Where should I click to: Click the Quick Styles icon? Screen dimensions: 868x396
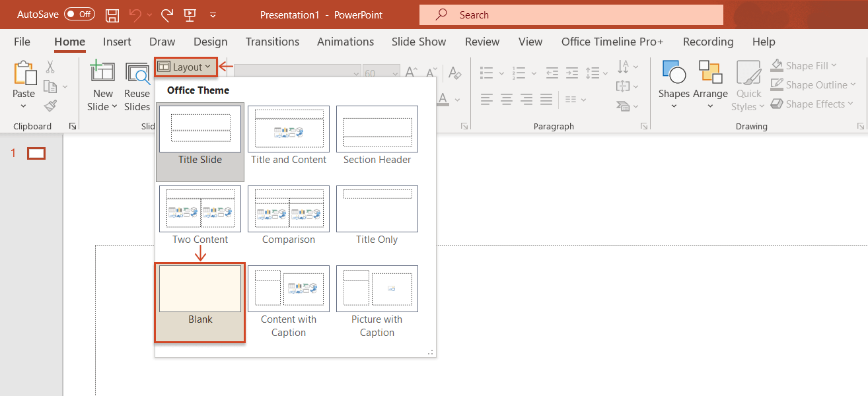click(748, 84)
